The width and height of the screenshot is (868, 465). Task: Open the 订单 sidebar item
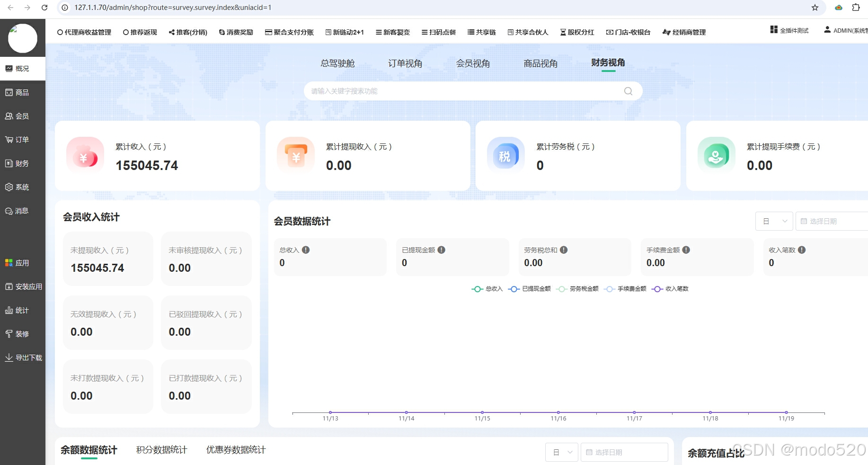[22, 140]
